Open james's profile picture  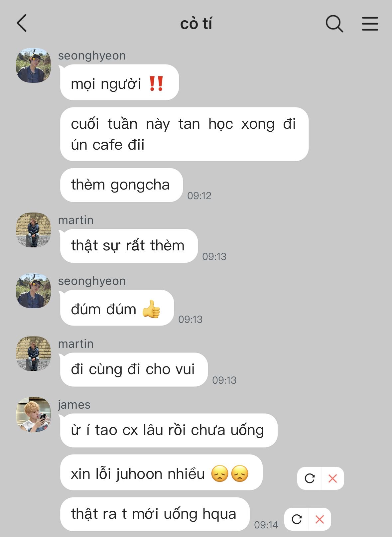pos(33,414)
